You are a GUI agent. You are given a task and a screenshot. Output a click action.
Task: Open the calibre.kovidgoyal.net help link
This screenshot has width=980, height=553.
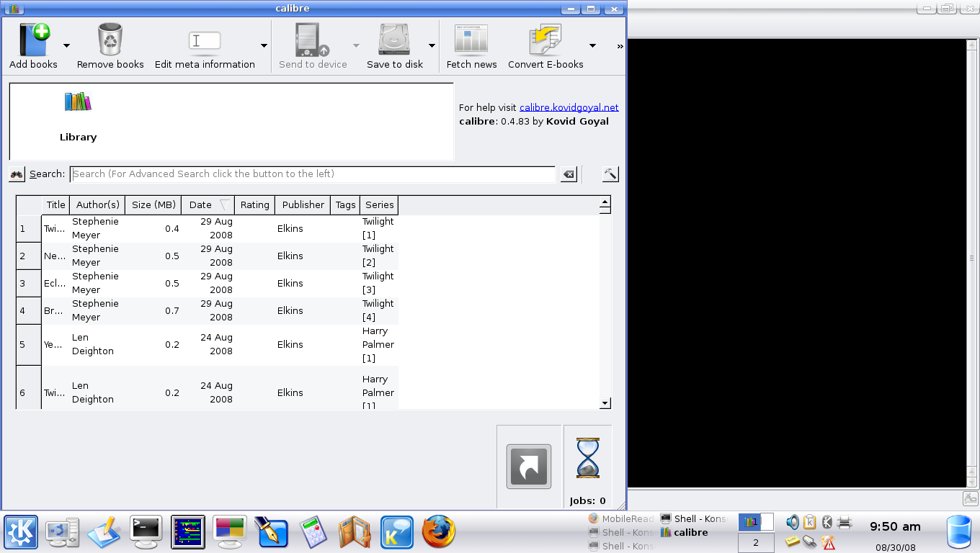[x=569, y=107]
